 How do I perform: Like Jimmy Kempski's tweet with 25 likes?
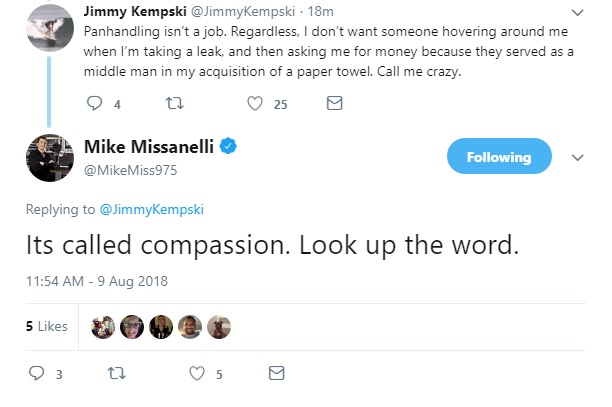click(255, 103)
